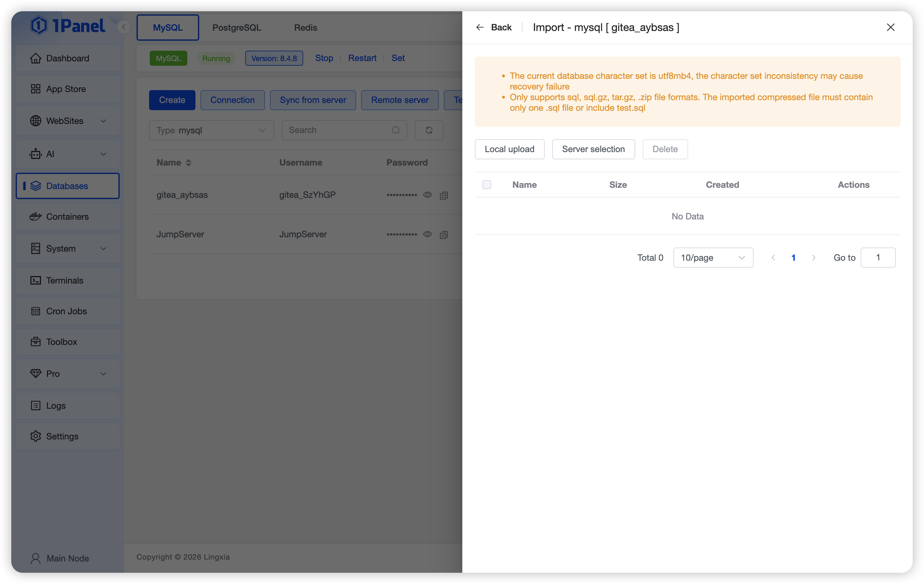Open the 10/page pagination dropdown

click(x=713, y=258)
